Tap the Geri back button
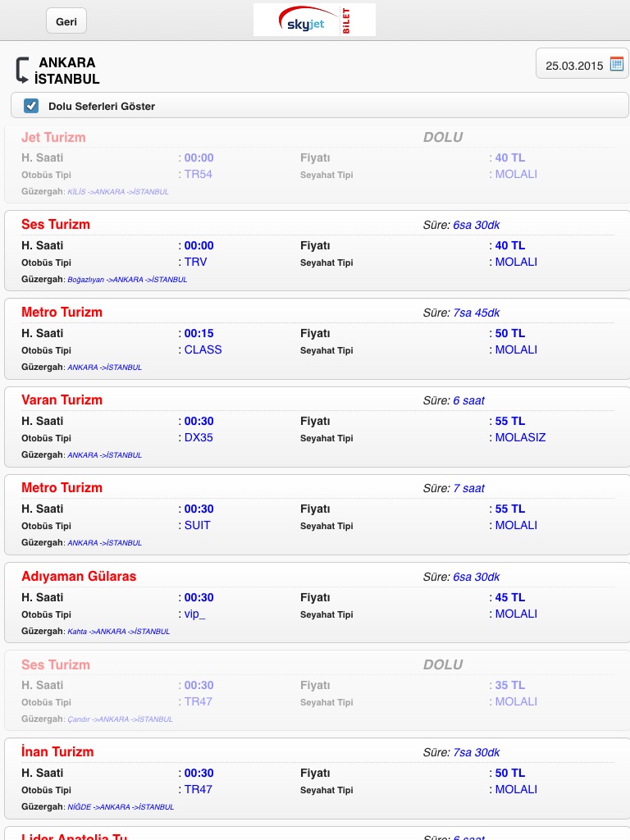The width and height of the screenshot is (630, 840). coord(66,21)
